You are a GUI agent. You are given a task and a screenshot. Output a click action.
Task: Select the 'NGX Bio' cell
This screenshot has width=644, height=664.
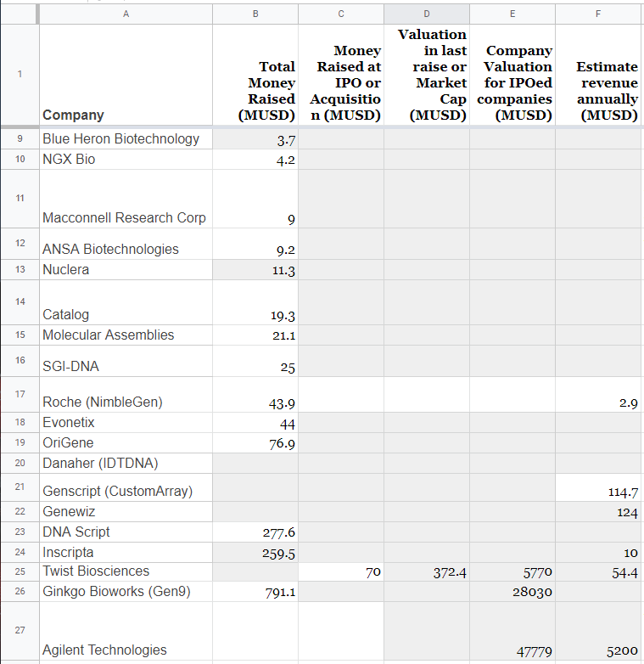point(126,160)
